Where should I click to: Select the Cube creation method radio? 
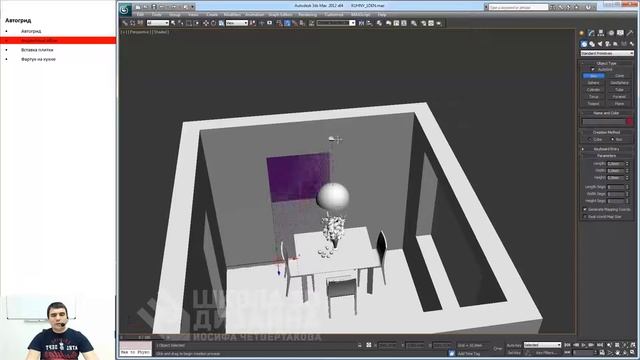pyautogui.click(x=590, y=140)
